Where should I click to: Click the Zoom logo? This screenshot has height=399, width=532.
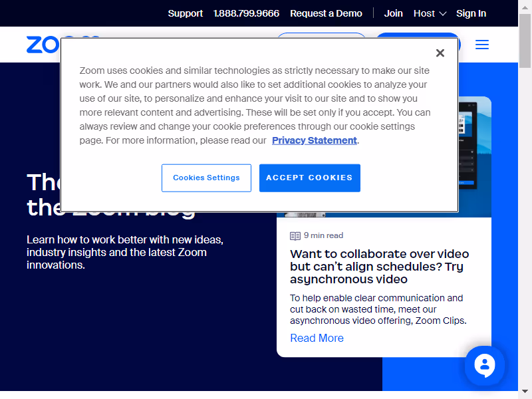(43, 45)
